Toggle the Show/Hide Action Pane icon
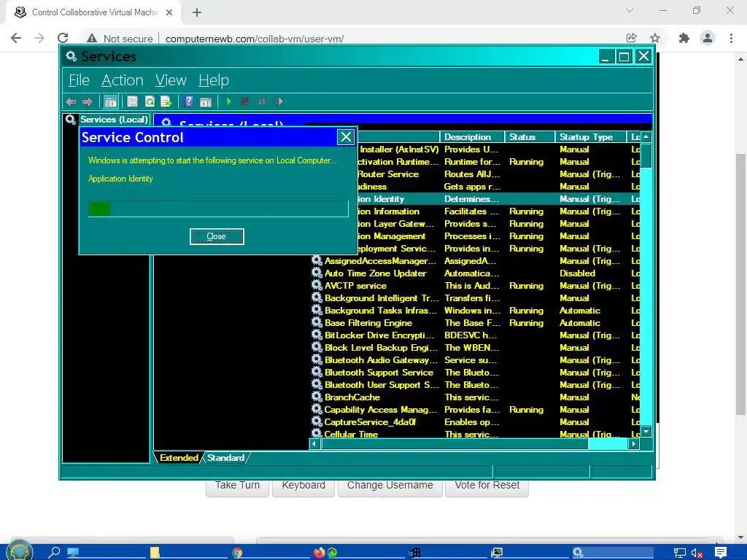 205,101
